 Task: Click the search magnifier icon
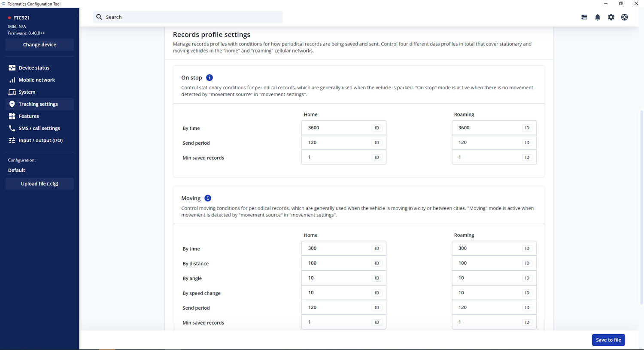99,17
